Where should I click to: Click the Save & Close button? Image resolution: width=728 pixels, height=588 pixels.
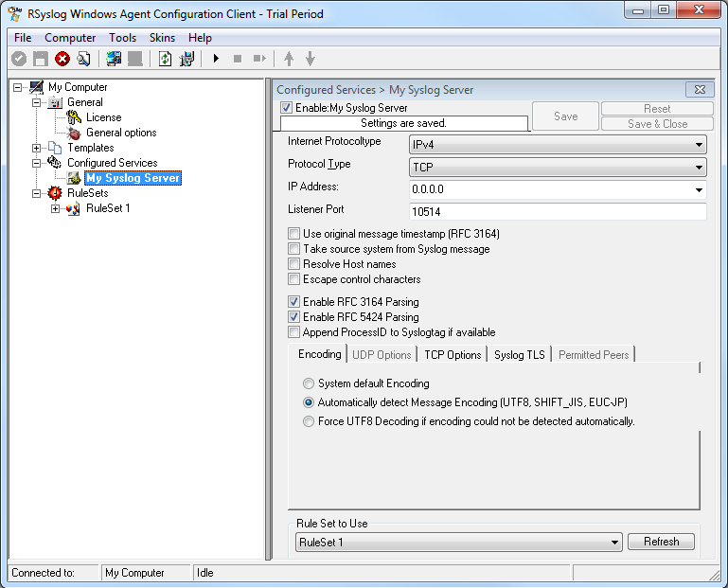click(657, 124)
